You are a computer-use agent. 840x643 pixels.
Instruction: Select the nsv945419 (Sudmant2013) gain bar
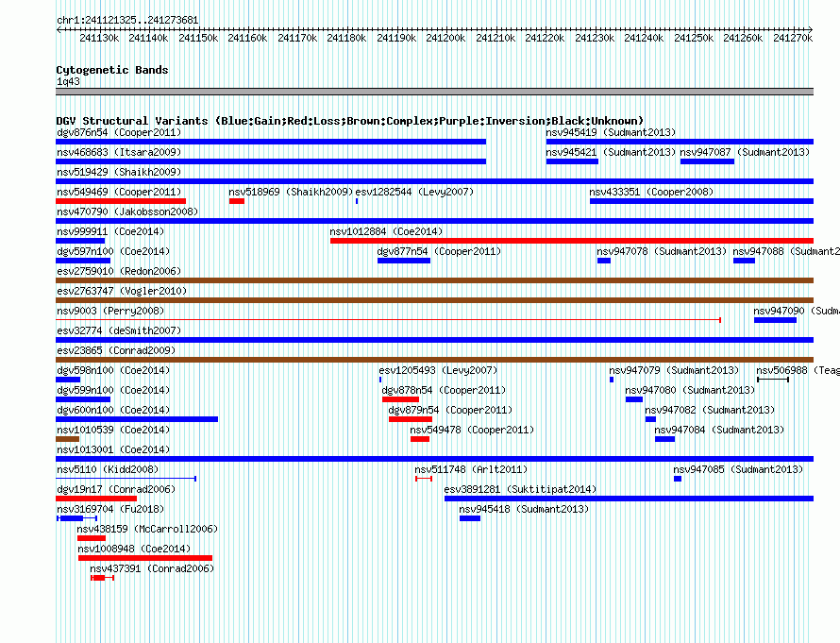680,142
